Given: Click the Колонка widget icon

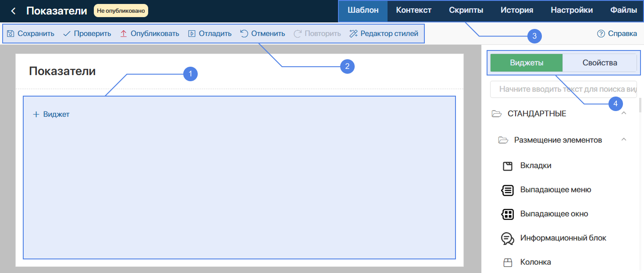Looking at the screenshot, I should click(507, 262).
